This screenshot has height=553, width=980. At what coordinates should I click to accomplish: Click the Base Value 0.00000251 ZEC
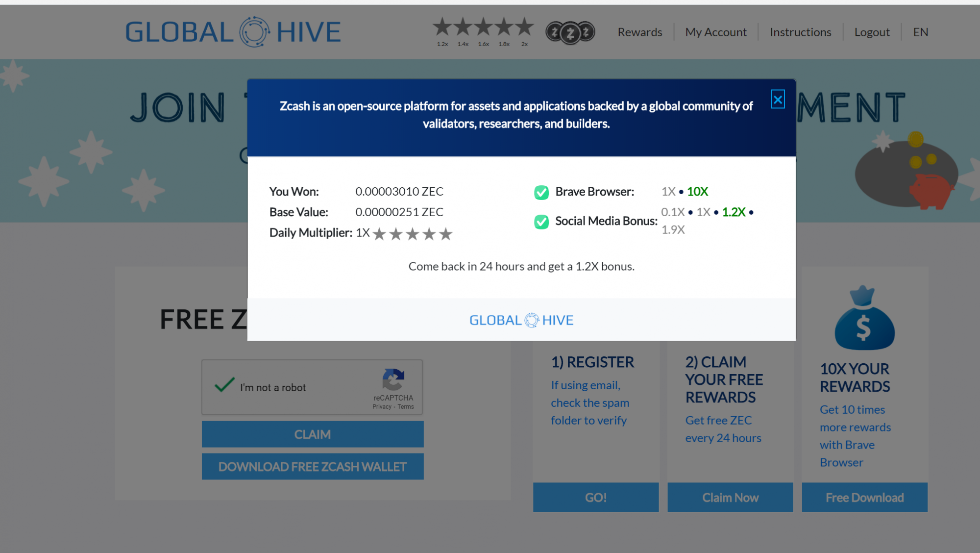coord(399,212)
